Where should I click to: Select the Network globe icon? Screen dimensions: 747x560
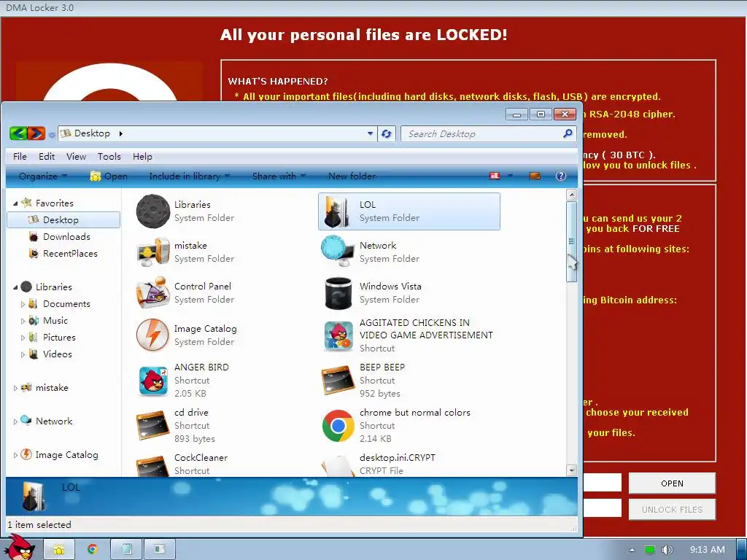point(338,251)
